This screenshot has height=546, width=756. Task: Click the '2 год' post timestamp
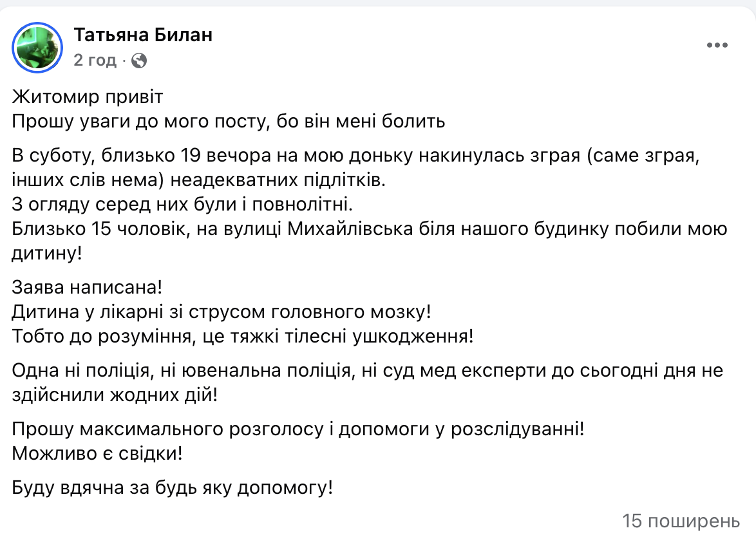tap(95, 61)
